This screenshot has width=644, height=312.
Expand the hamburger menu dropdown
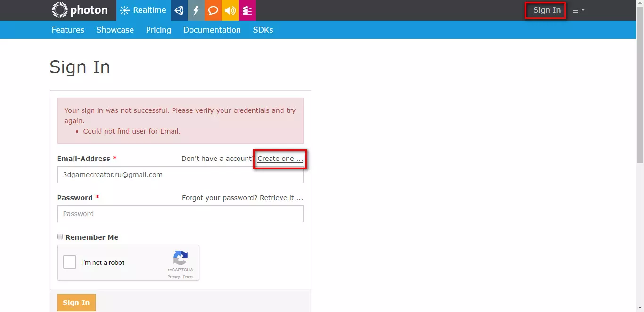click(578, 10)
